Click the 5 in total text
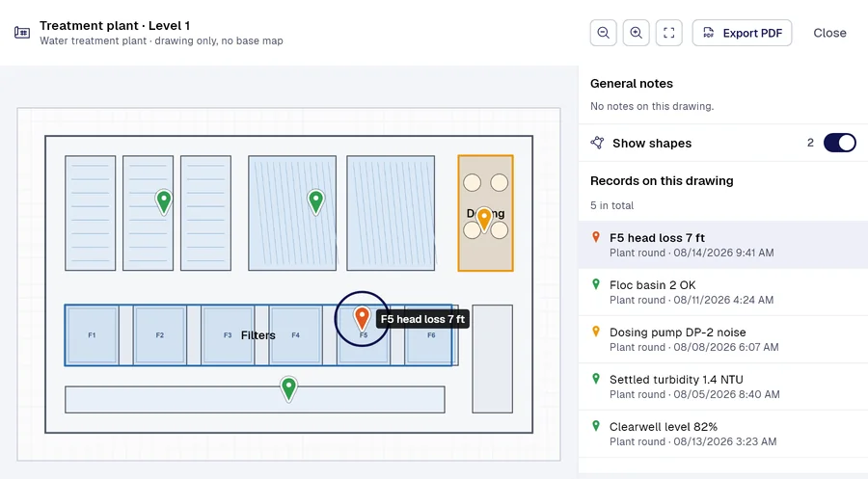Viewport: 868px width, 479px height. (x=611, y=205)
